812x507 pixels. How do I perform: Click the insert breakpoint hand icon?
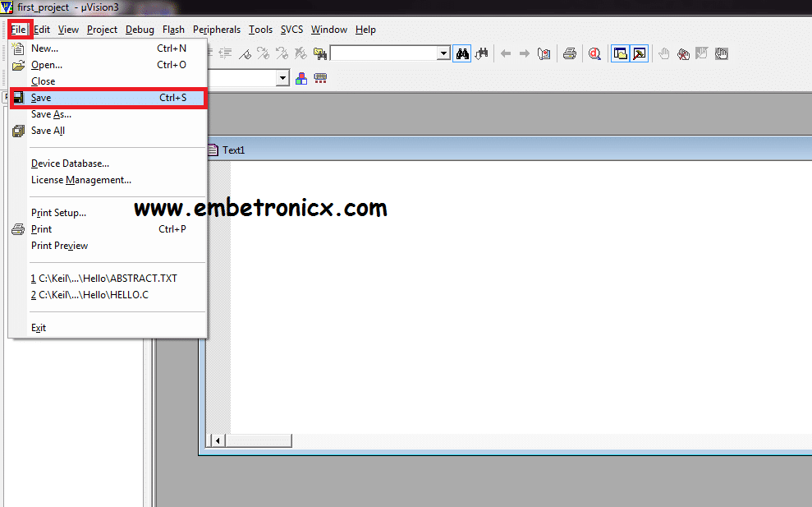[x=664, y=53]
